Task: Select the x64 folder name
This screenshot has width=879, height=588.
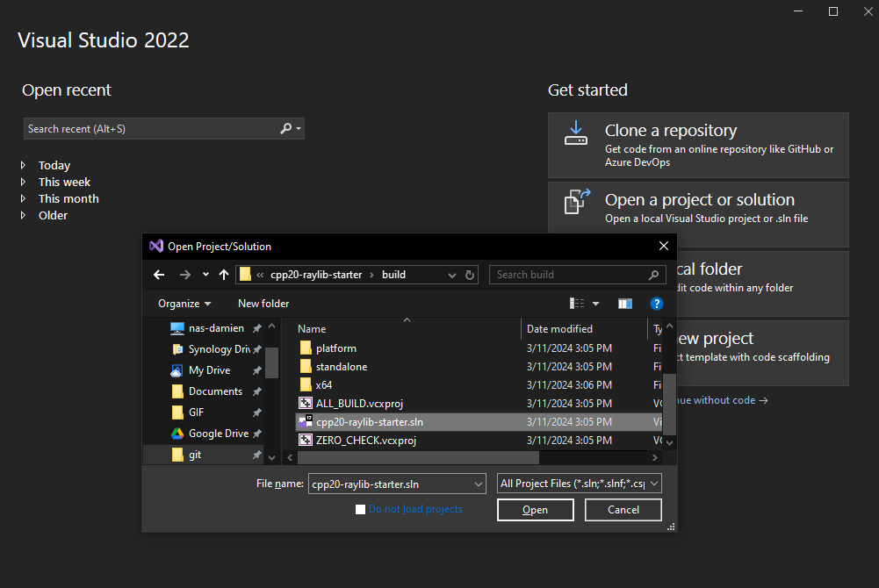Action: click(x=324, y=385)
